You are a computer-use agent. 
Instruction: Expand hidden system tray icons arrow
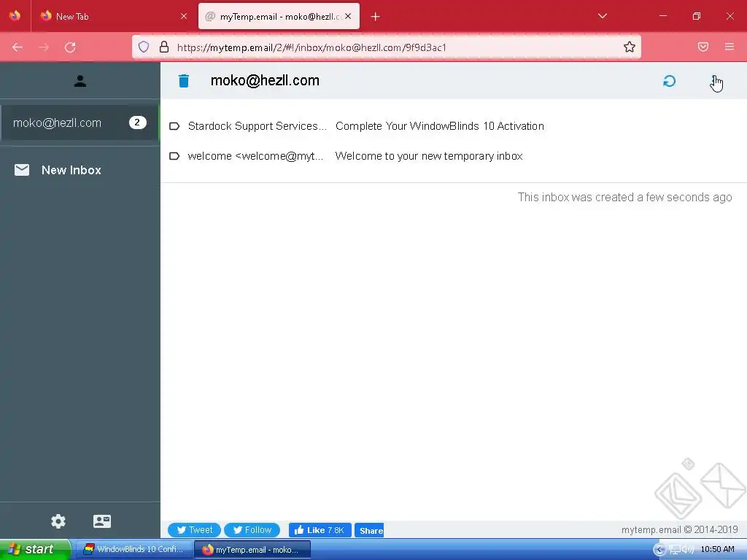tap(659, 550)
